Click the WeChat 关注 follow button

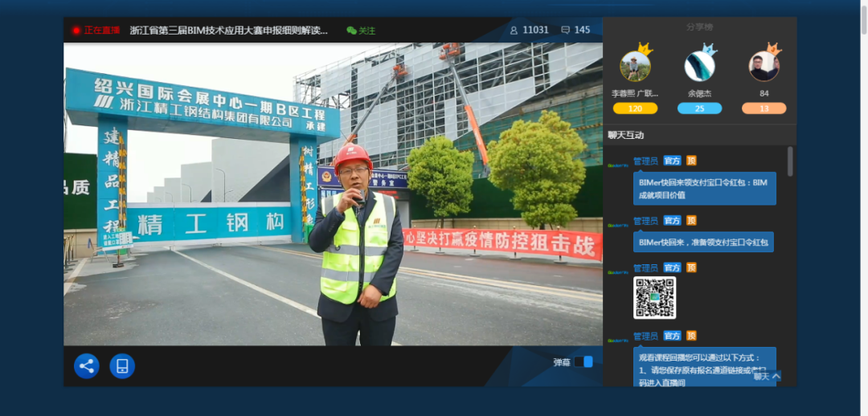click(361, 31)
